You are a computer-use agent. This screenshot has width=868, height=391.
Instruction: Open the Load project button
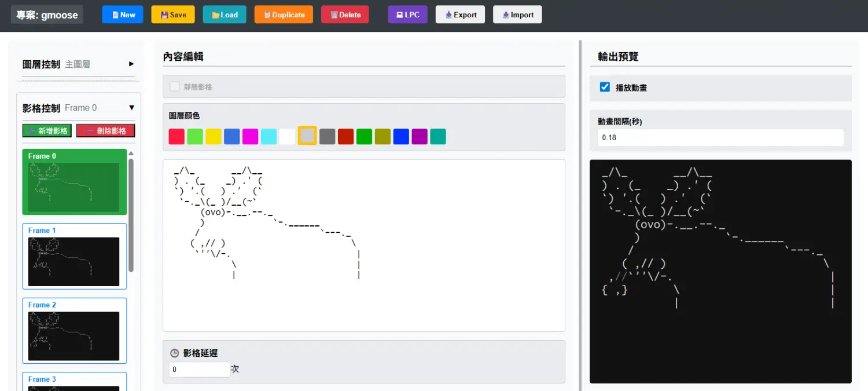(x=225, y=14)
